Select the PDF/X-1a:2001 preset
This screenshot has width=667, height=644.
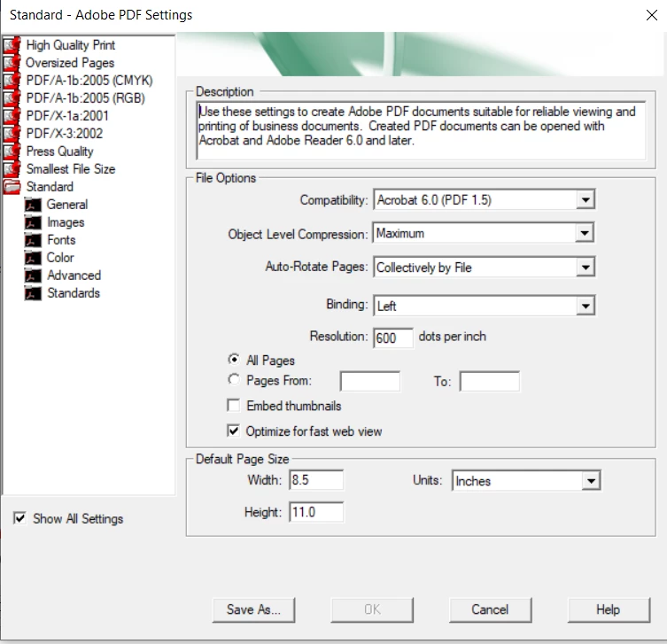tap(67, 116)
